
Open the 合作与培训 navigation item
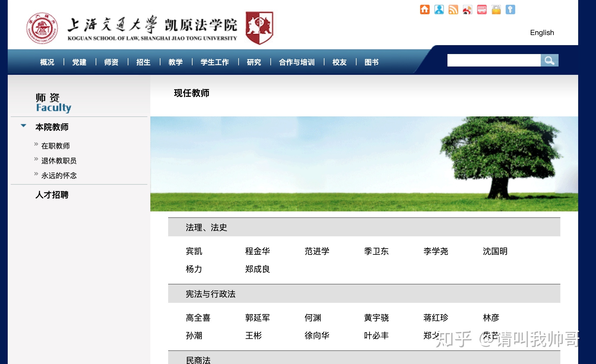tap(296, 62)
